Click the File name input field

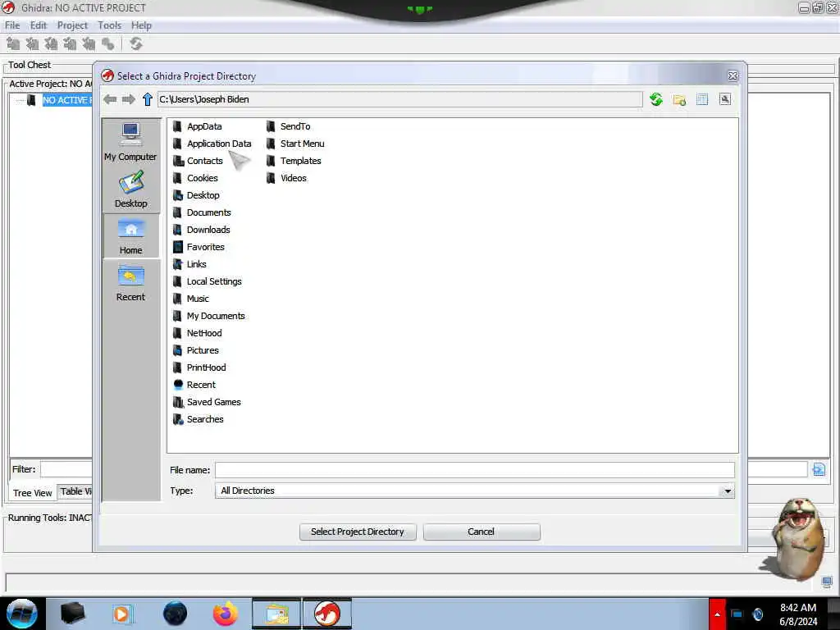tap(475, 470)
